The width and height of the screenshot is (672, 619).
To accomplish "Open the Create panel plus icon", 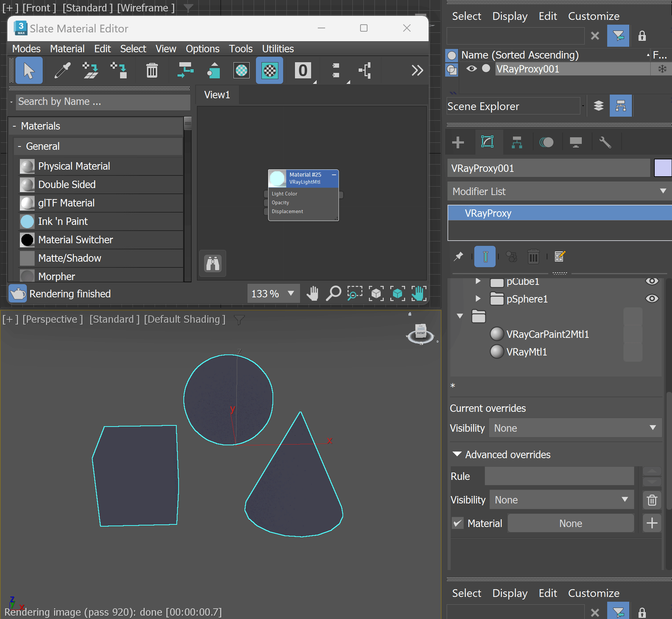I will point(458,142).
